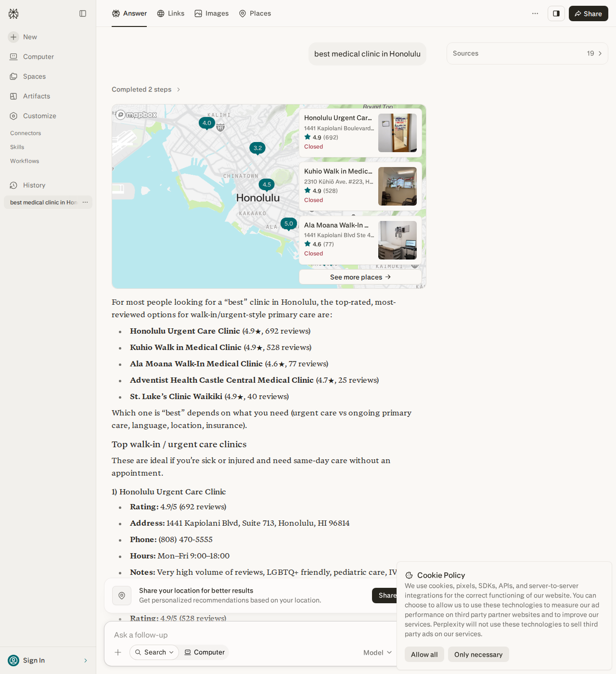Click the Perplexity logo icon
The height and width of the screenshot is (674, 616).
pos(13,13)
